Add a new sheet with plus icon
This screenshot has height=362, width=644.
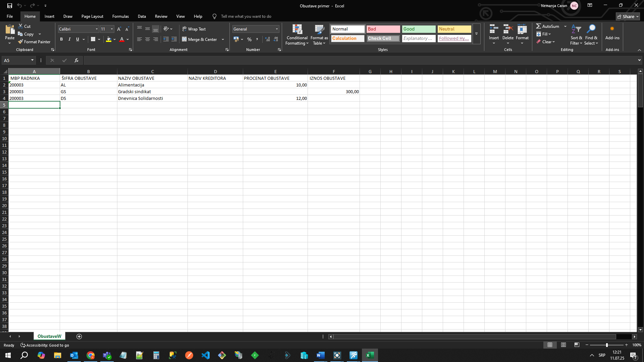(79, 337)
